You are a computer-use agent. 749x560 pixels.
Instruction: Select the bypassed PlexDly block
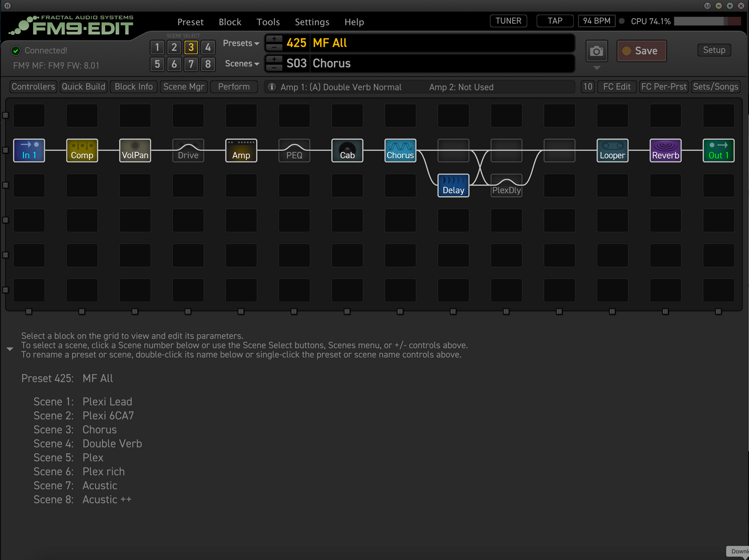(x=506, y=185)
